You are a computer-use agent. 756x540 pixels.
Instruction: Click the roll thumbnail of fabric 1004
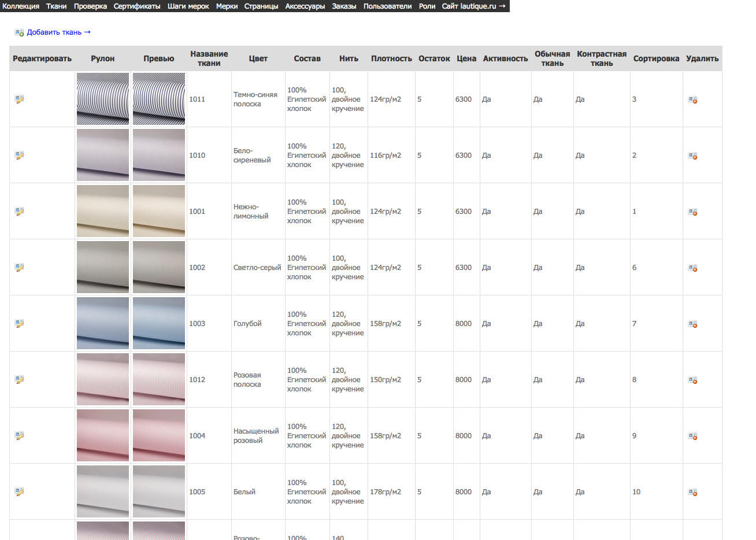(103, 435)
